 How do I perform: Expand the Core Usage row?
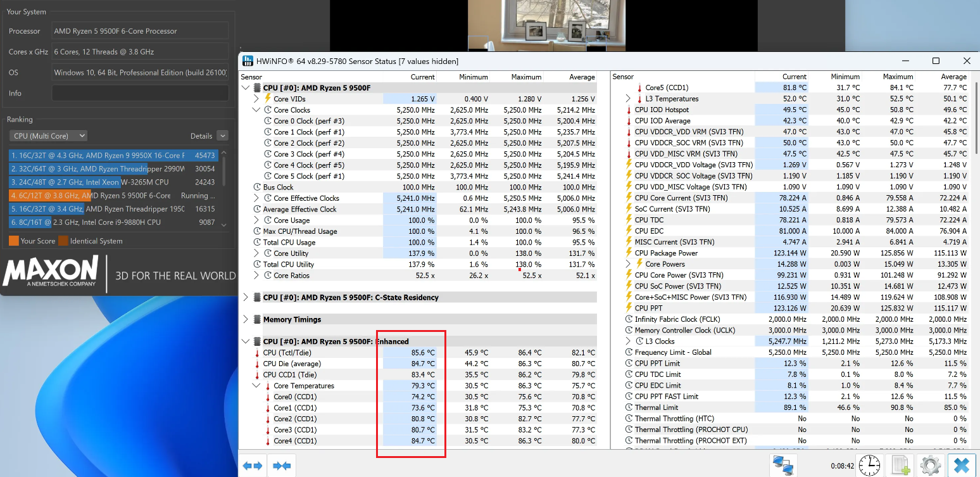click(256, 220)
